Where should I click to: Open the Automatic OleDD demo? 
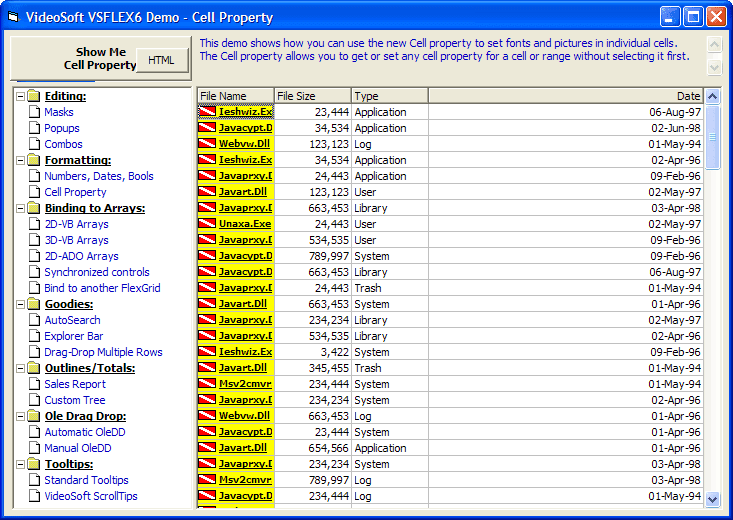[x=85, y=432]
